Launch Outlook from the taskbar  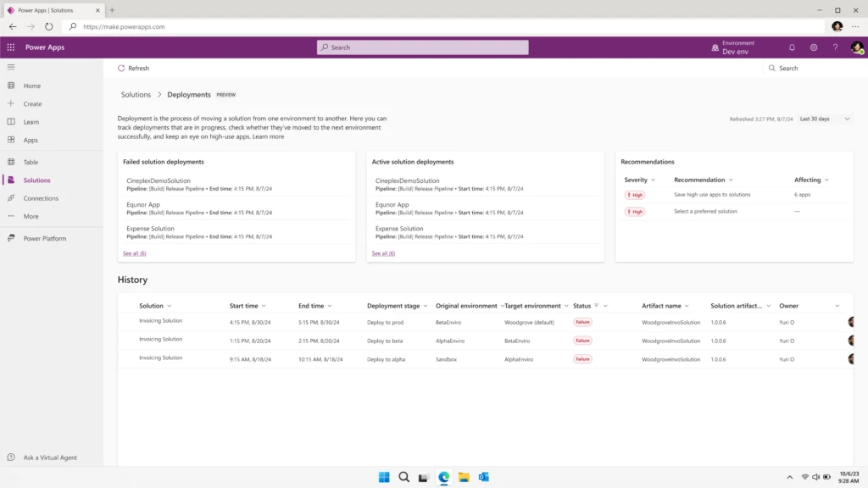pos(483,477)
